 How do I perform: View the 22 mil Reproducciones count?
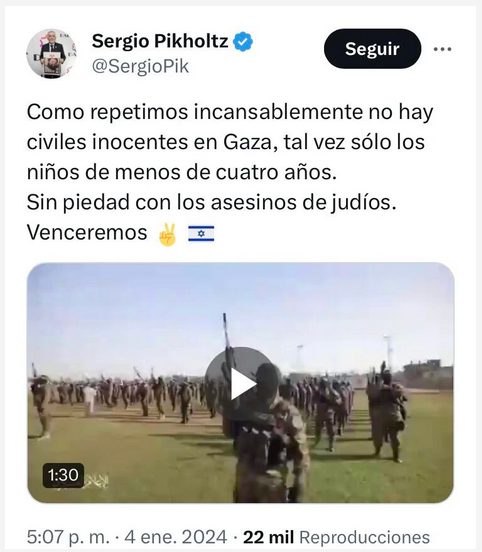click(x=336, y=538)
